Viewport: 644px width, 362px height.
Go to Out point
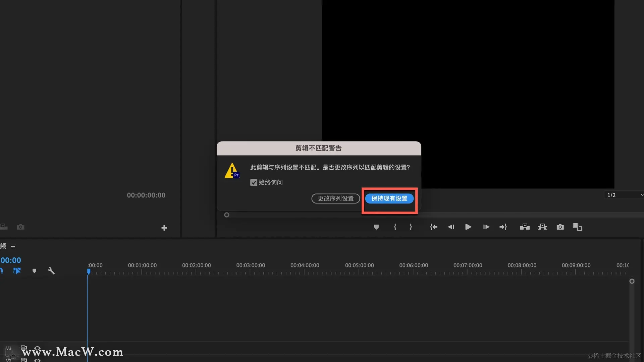503,227
